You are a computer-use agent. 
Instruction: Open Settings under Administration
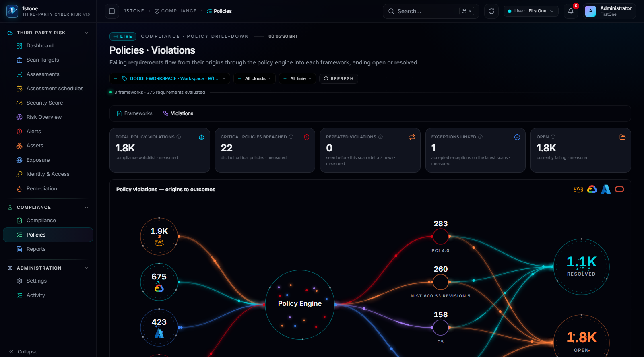click(48, 281)
